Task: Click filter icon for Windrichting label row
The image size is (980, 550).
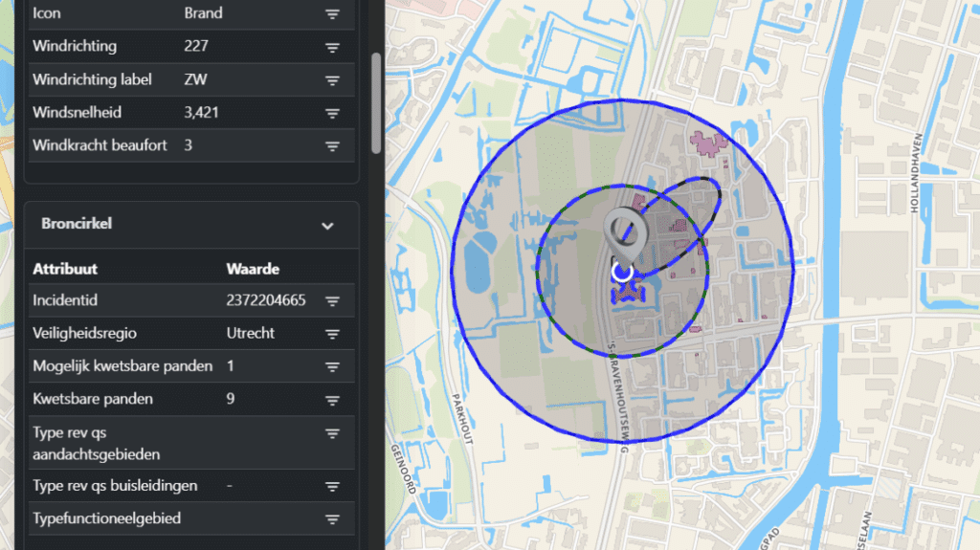Action: 332,80
